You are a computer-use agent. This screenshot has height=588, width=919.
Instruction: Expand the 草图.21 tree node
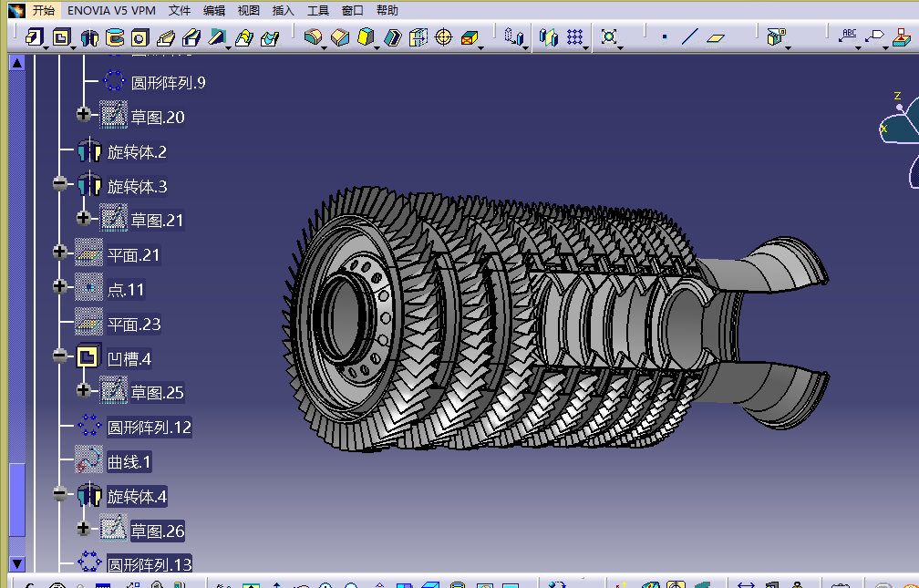click(x=84, y=218)
